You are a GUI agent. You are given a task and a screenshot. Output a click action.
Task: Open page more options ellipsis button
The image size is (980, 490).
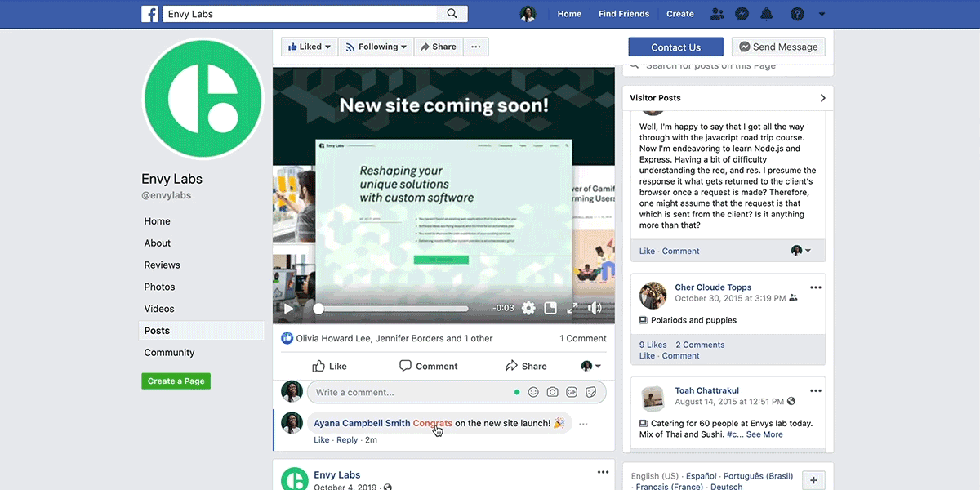click(476, 47)
